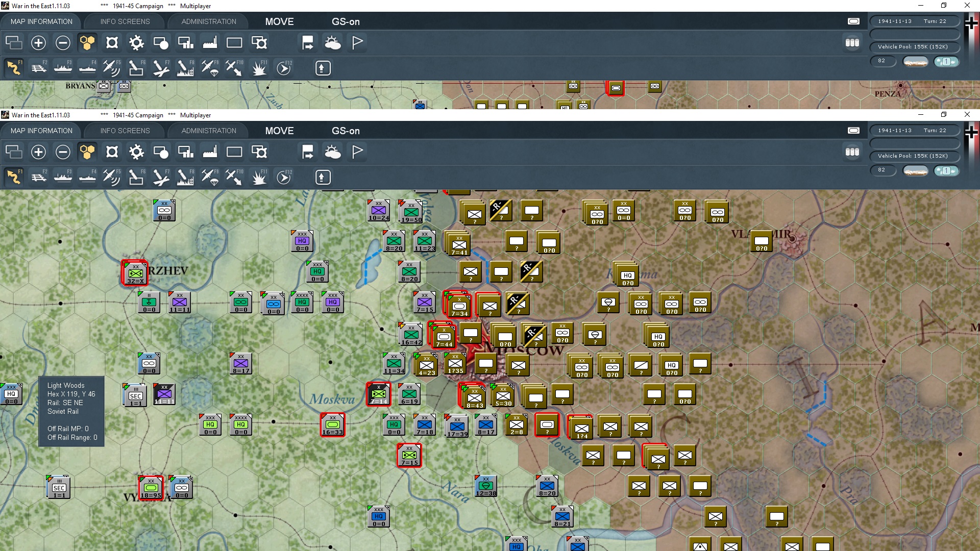
Task: Select the ground bombing mission (F11) icon
Action: click(260, 177)
